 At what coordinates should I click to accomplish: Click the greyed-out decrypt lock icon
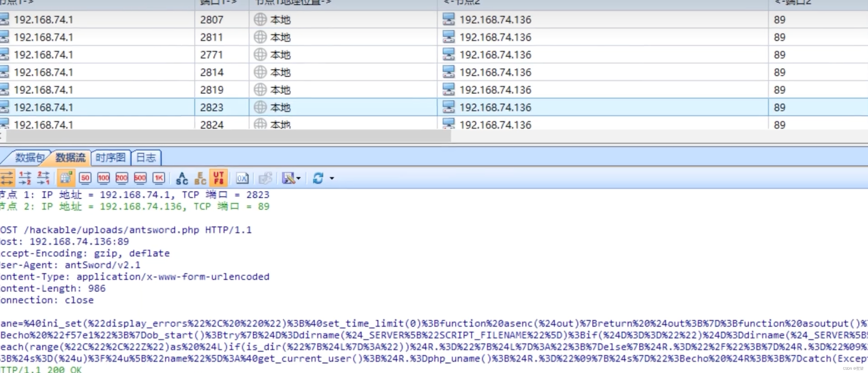(x=265, y=178)
